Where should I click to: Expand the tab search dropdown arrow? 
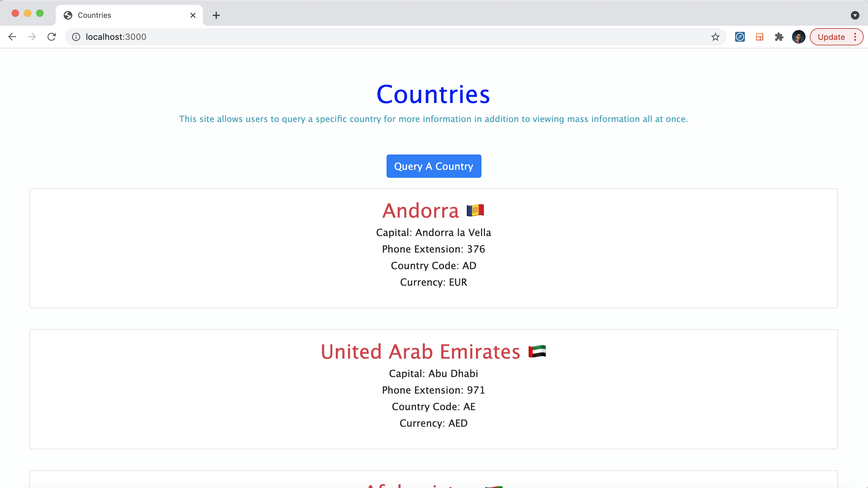[855, 15]
